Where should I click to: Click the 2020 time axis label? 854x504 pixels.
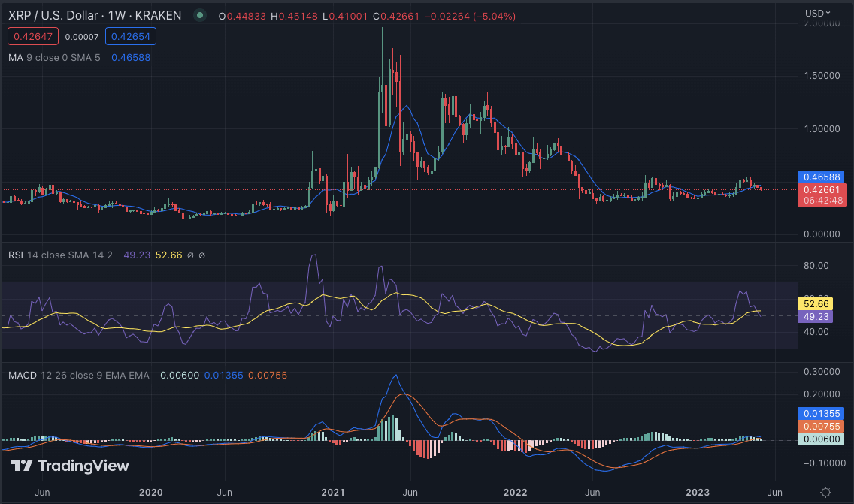(151, 493)
